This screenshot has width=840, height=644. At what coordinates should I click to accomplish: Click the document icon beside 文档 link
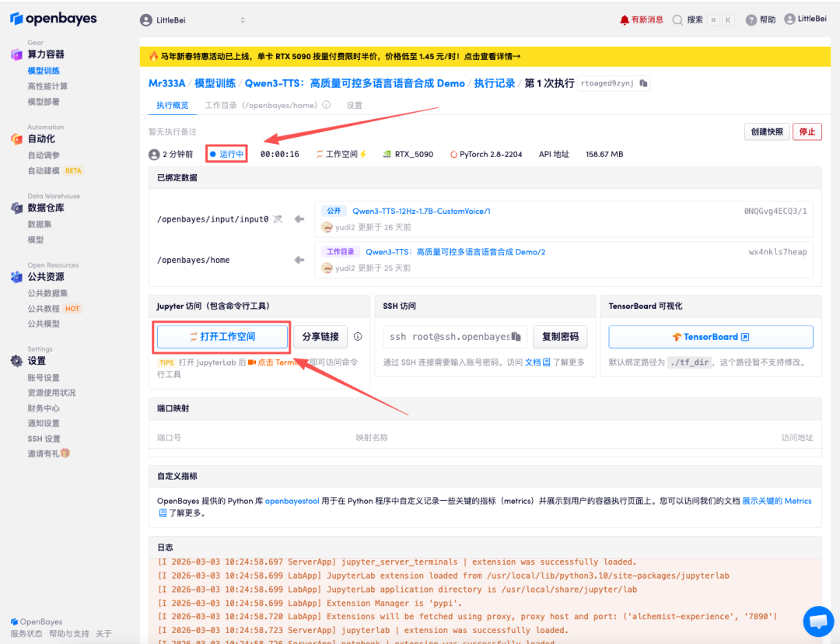coord(547,362)
